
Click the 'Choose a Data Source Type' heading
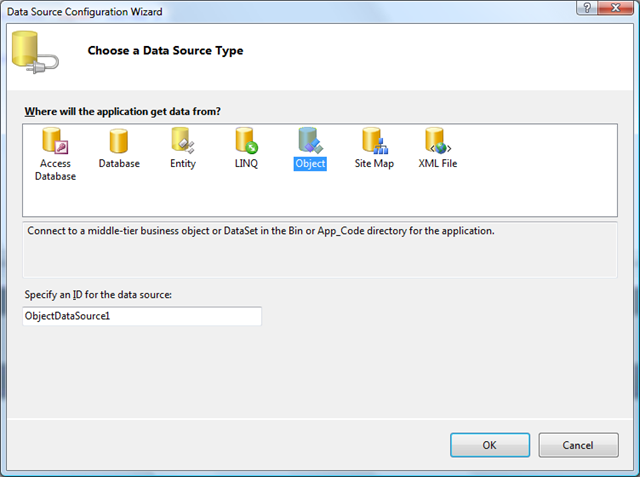(165, 50)
